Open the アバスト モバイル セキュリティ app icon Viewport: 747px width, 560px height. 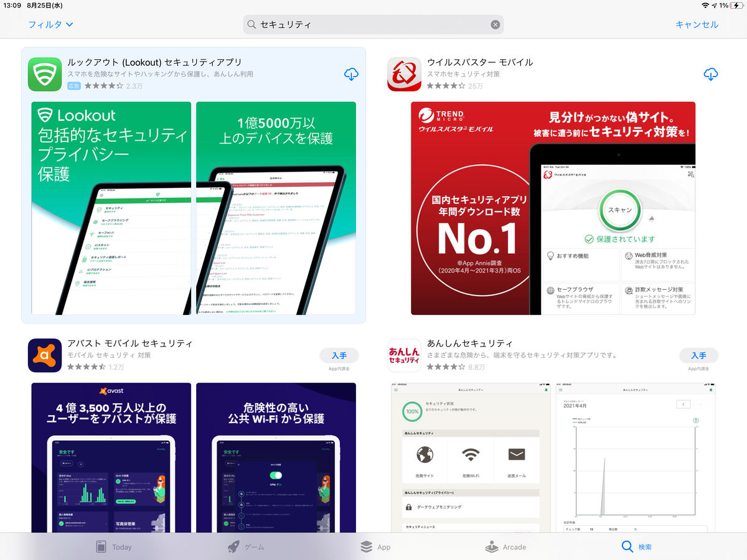45,355
